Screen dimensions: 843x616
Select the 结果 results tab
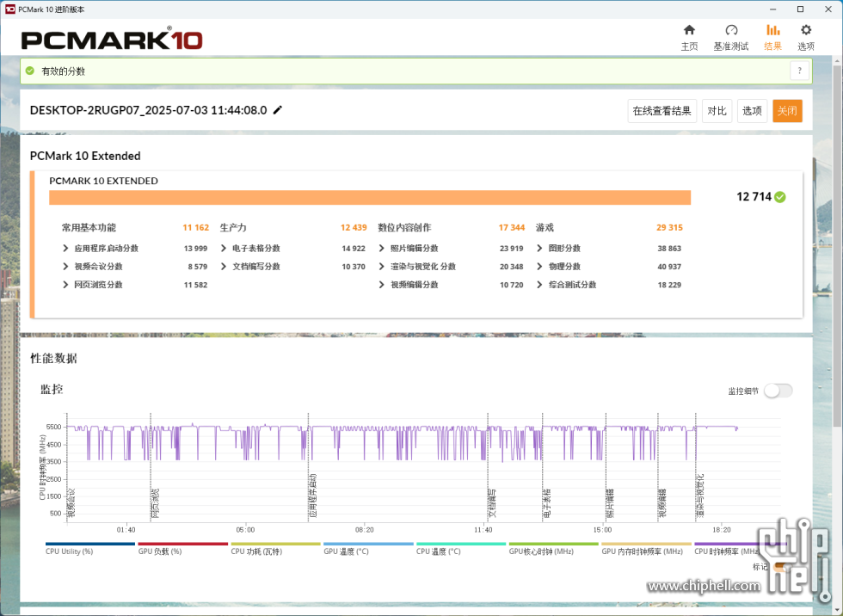point(773,38)
